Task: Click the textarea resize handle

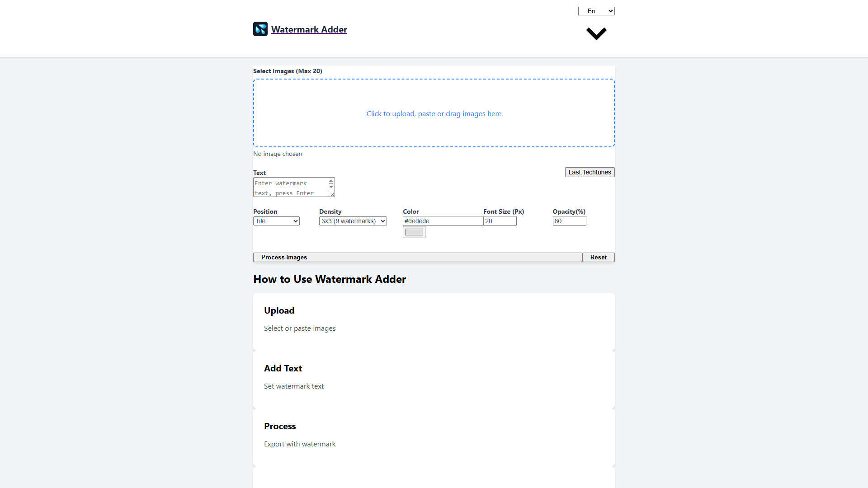Action: coord(332,194)
